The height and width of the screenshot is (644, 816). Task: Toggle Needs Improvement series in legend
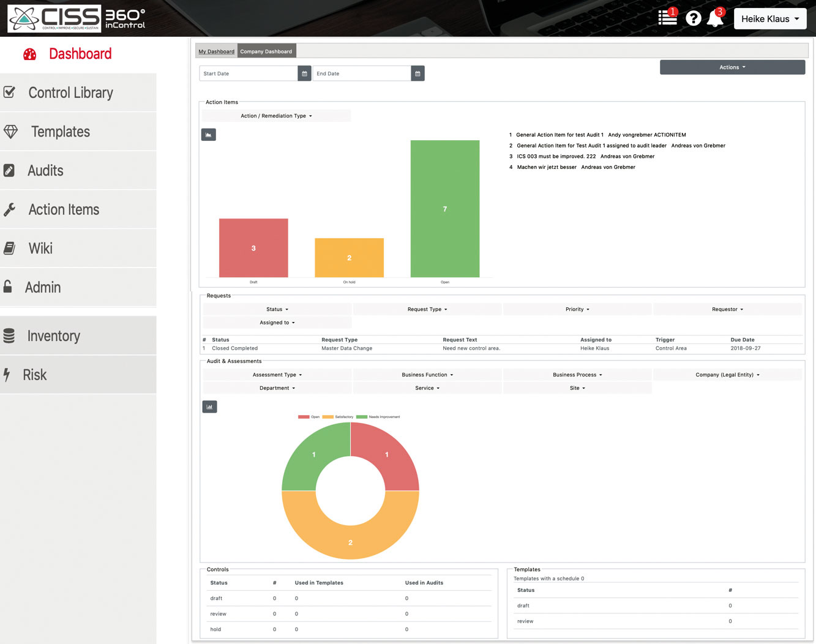coord(378,417)
